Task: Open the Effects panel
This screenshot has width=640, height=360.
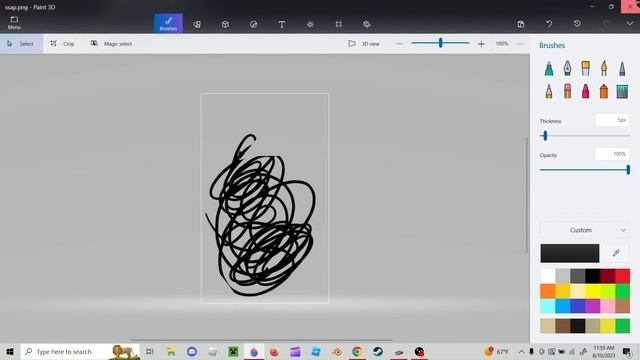Action: click(x=310, y=24)
